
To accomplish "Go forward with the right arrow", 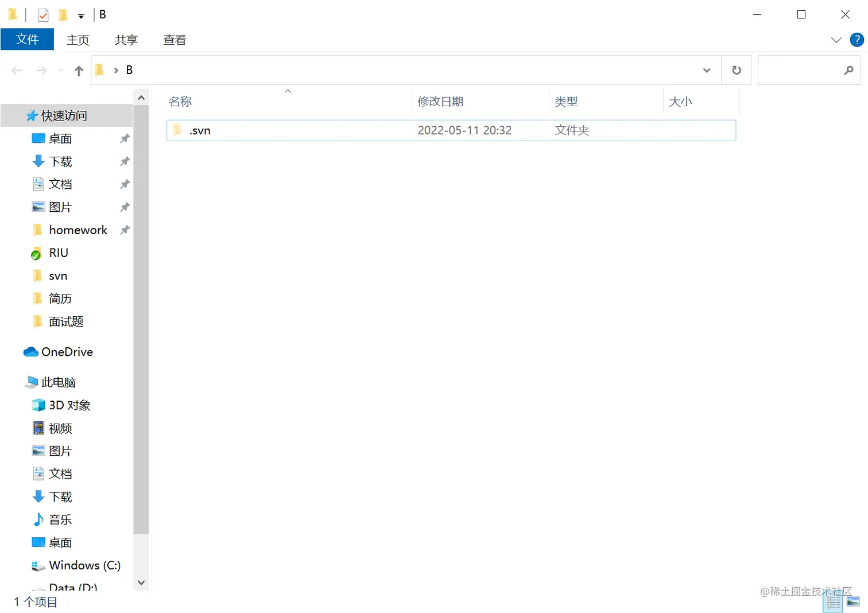I will [41, 70].
